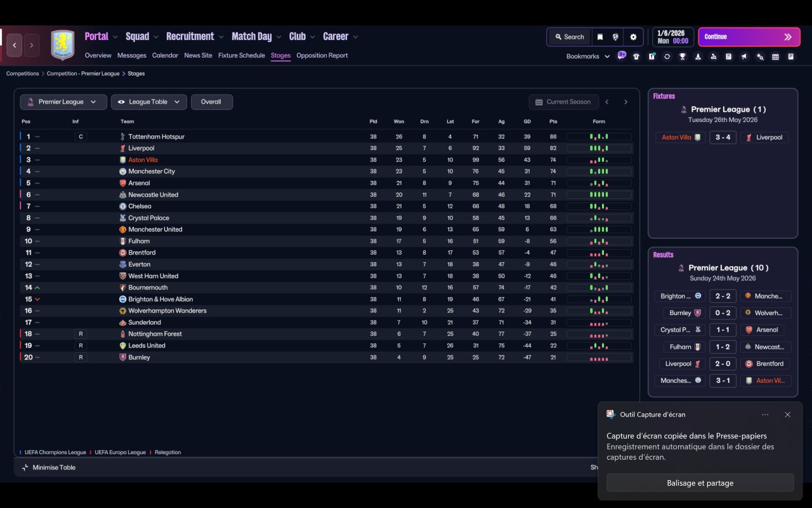This screenshot has height=508, width=812.
Task: Expand the Portal menu chevron
Action: point(115,37)
